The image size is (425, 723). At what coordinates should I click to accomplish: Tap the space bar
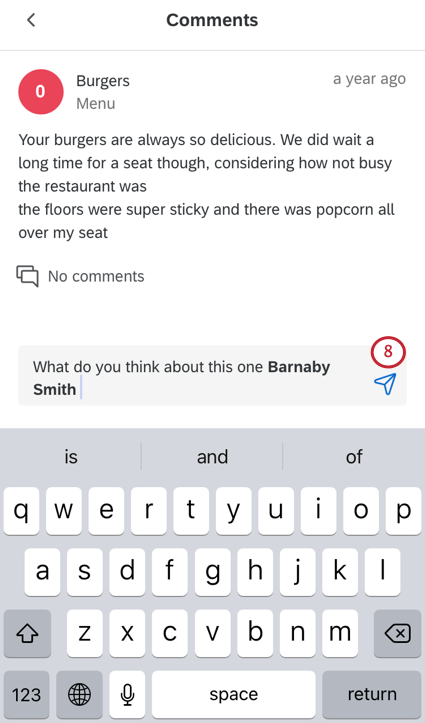pyautogui.click(x=234, y=694)
